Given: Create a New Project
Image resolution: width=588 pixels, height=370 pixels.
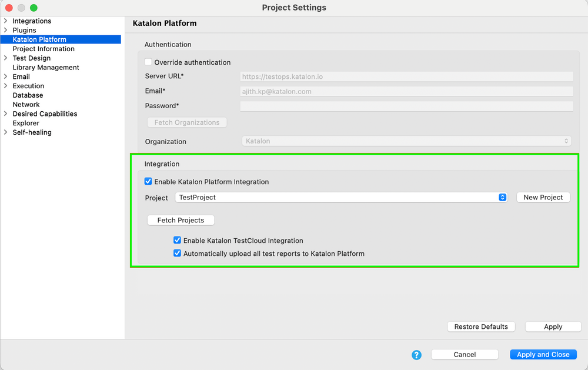Looking at the screenshot, I should click(543, 197).
